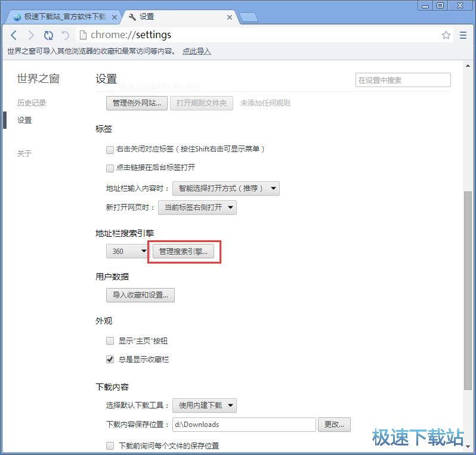Uncheck 总是显示收藏栏 checkbox
The width and height of the screenshot is (476, 455).
tap(110, 360)
